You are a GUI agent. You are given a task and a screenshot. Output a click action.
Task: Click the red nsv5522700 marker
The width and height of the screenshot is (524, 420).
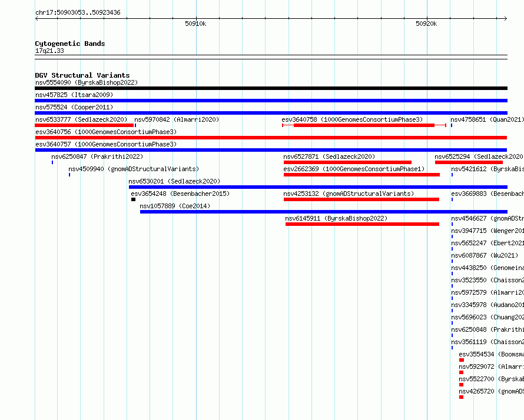click(x=461, y=385)
